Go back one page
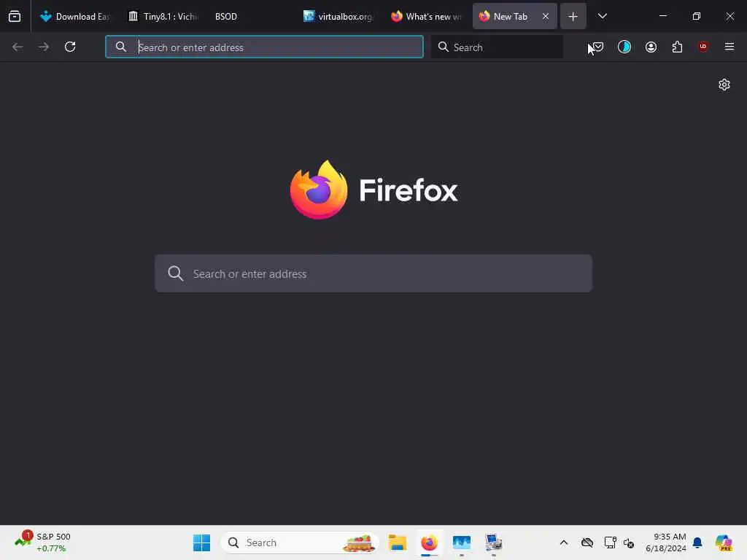The height and width of the screenshot is (560, 747). coord(18,47)
